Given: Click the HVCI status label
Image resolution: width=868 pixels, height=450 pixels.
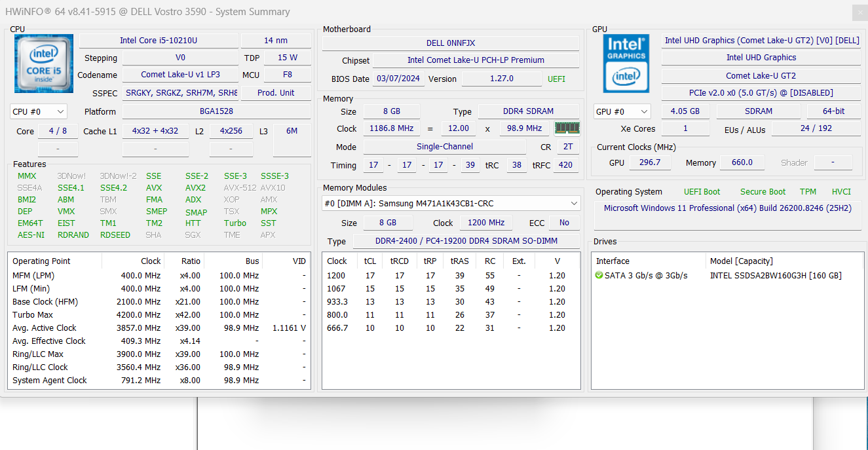Looking at the screenshot, I should [841, 192].
